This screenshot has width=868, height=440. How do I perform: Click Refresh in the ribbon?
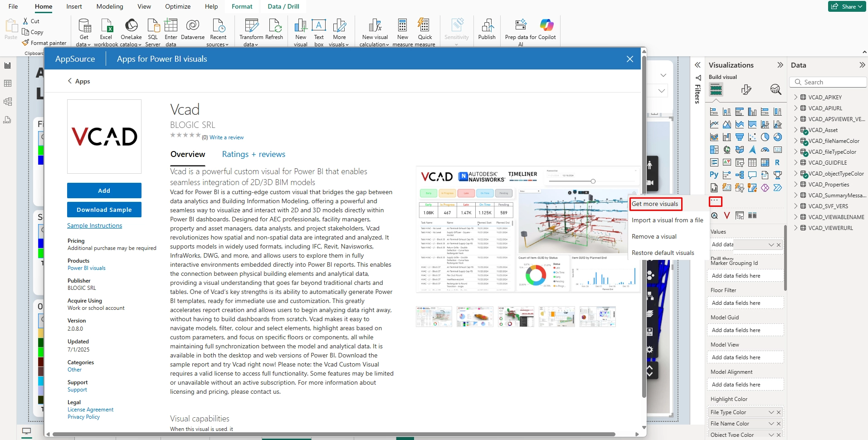[x=274, y=30]
